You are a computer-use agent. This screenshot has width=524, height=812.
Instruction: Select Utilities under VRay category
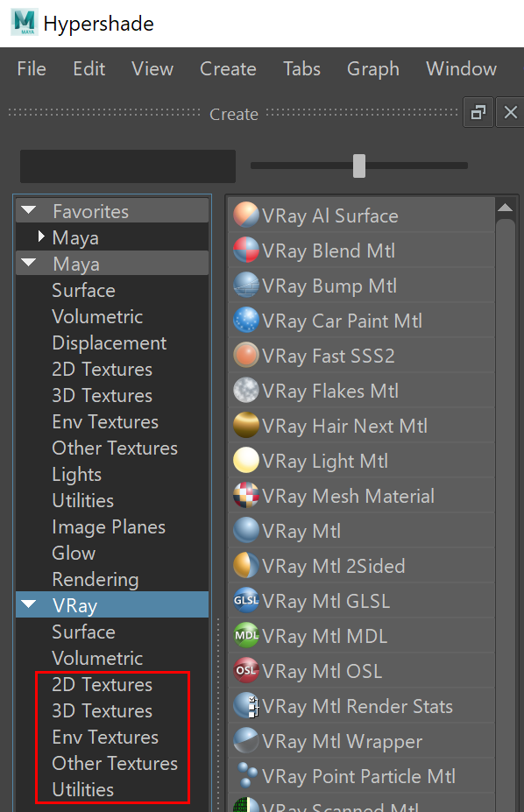(x=83, y=790)
